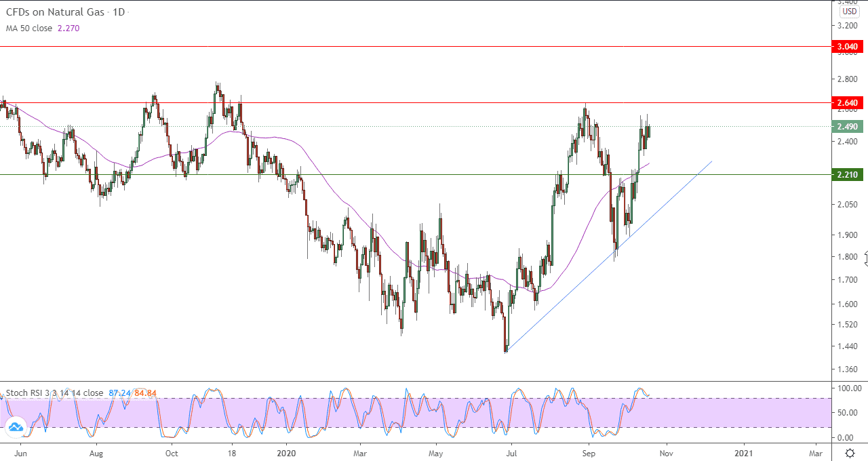Select the red 2.640 price label
Image resolution: width=868 pixels, height=461 pixels.
tap(848, 103)
